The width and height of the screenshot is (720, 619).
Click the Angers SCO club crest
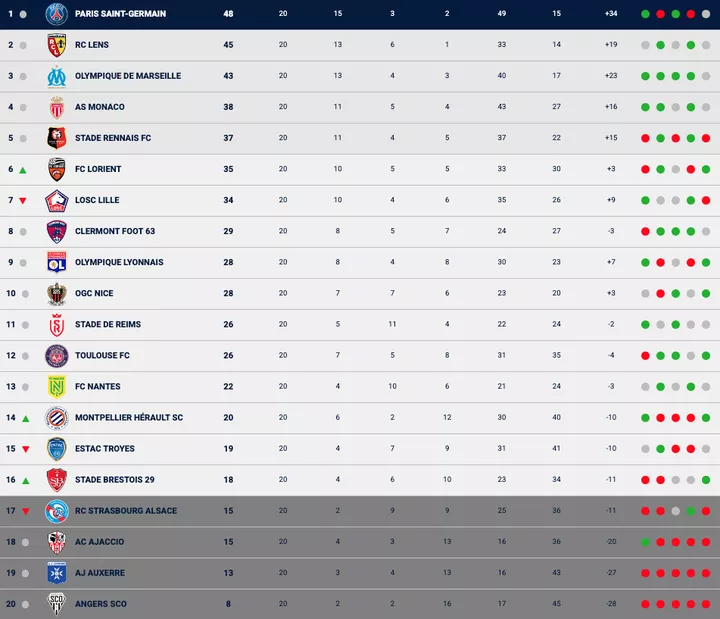(x=56, y=603)
